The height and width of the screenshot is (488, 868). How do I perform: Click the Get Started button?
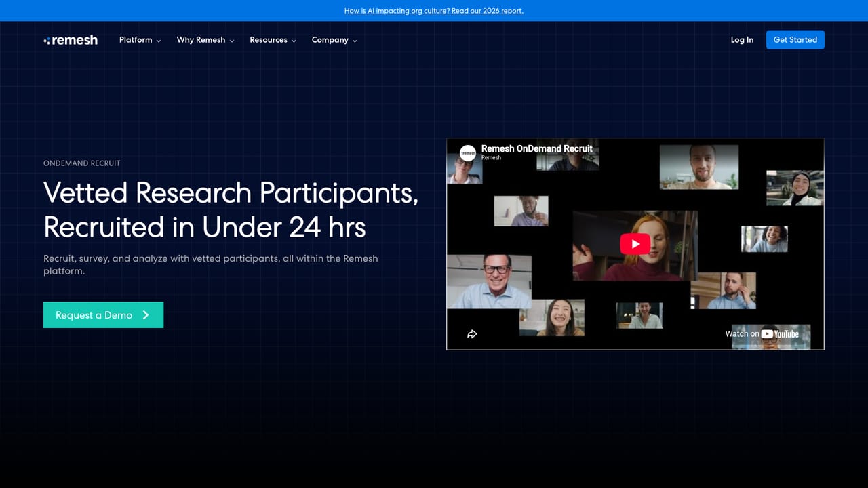pos(795,40)
